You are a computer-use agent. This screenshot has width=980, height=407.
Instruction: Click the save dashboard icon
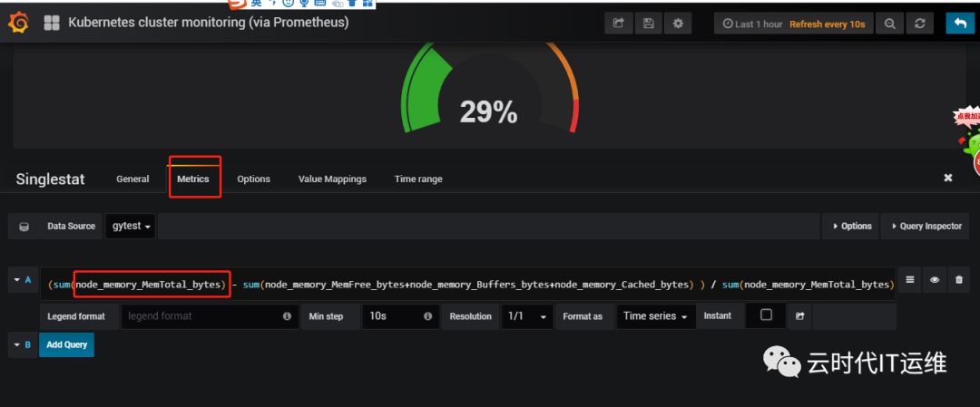[x=648, y=23]
